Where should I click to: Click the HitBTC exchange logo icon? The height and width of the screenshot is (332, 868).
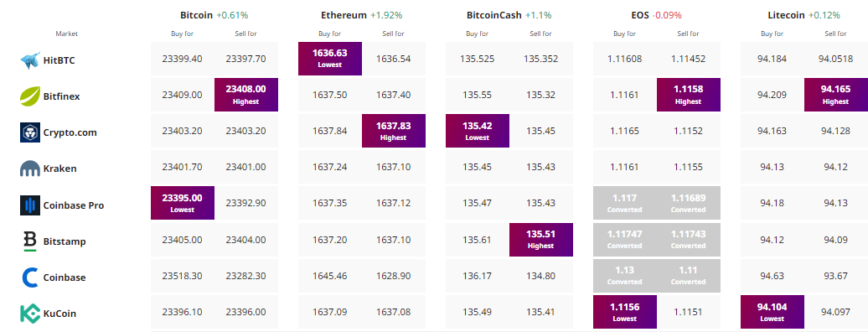30,60
